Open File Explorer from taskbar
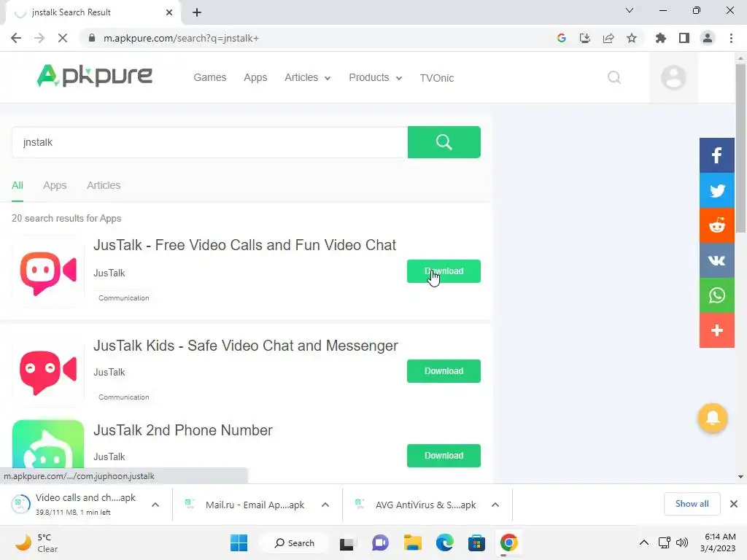747x560 pixels. pos(413,542)
